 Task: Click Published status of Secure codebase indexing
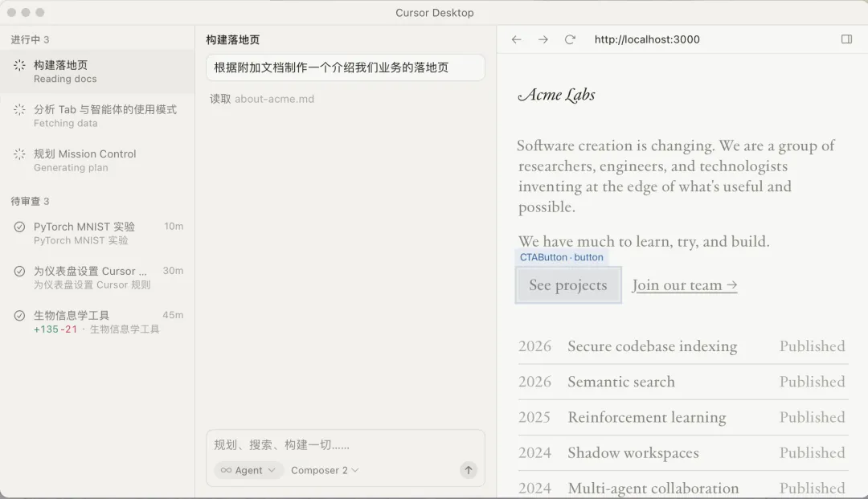pyautogui.click(x=812, y=346)
